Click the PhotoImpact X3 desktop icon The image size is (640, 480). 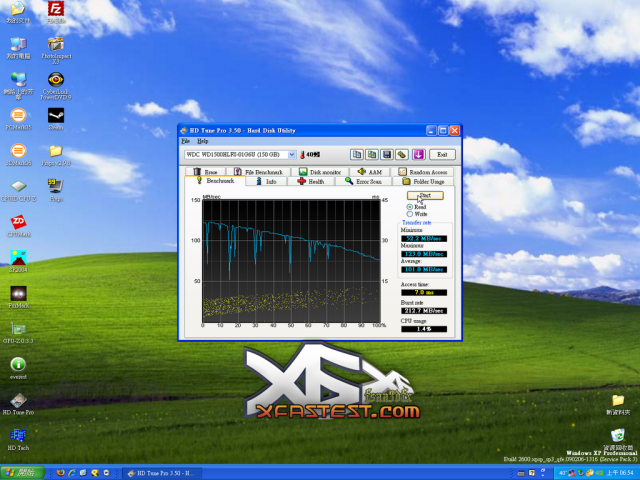pyautogui.click(x=56, y=50)
